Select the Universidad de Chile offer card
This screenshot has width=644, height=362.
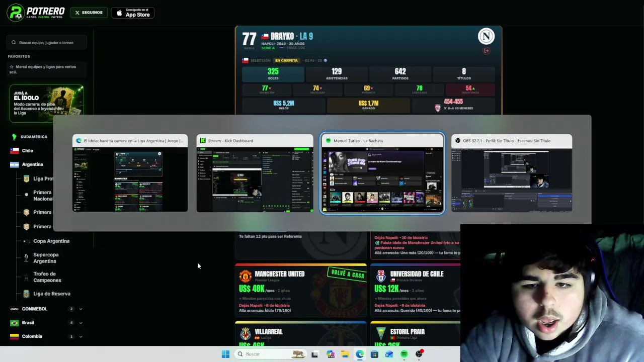pyautogui.click(x=415, y=291)
